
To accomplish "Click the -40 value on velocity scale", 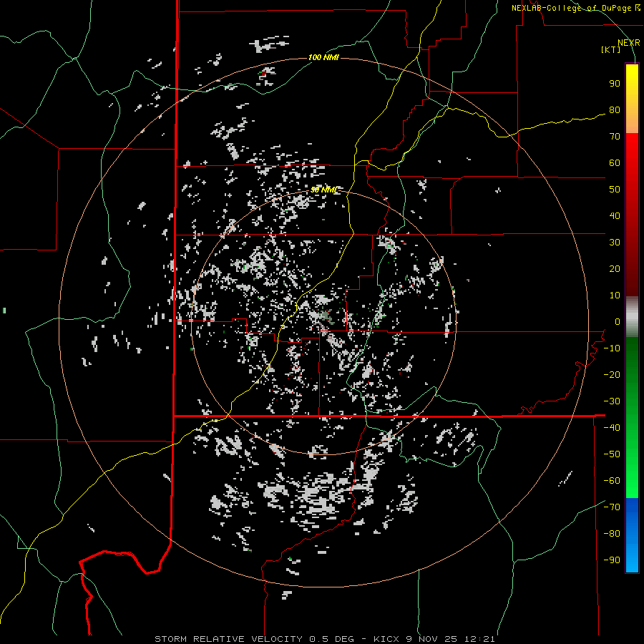I will [x=612, y=428].
